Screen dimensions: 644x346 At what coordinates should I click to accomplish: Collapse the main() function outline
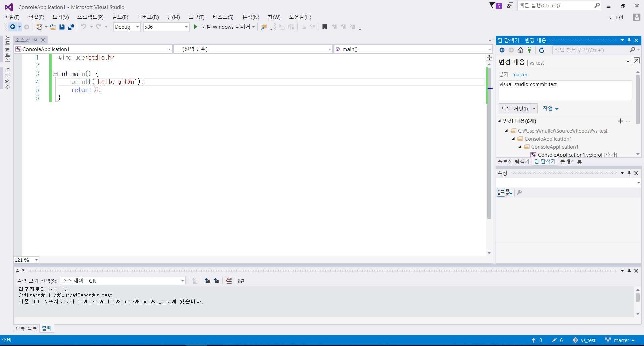pyautogui.click(x=55, y=74)
